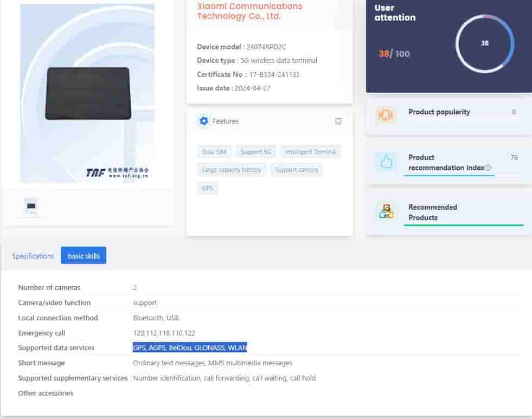
Task: Click the User attention circular progress ring
Action: click(x=484, y=44)
